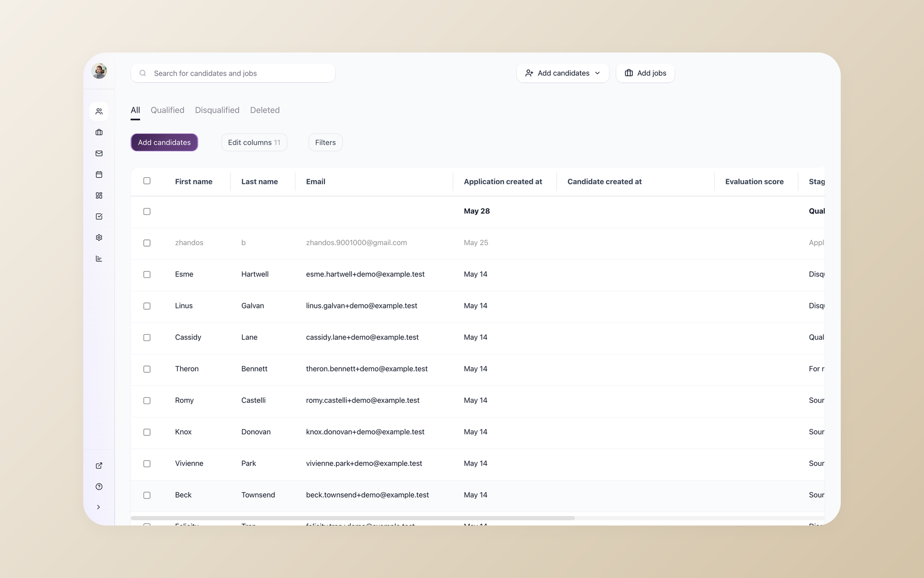Toggle the select-all checkbox in table header

click(x=147, y=181)
